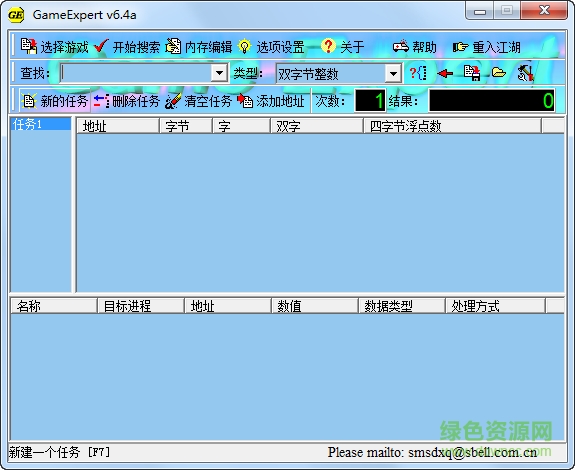Image resolution: width=575 pixels, height=470 pixels.
Task: Open 选项设置 options settings
Action: 271,47
